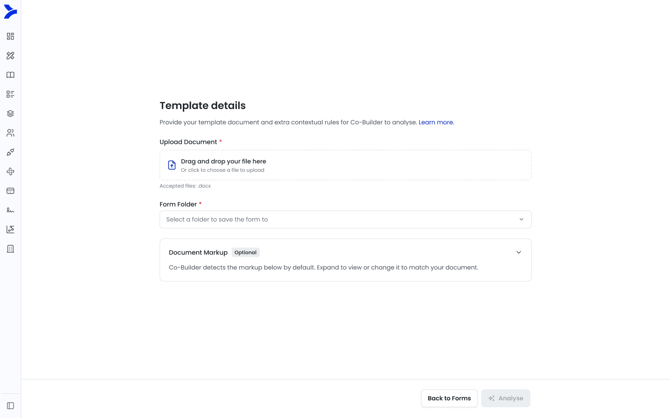Viewport: 670px width, 418px height.
Task: Open the Form Folder dropdown
Action: (x=345, y=219)
